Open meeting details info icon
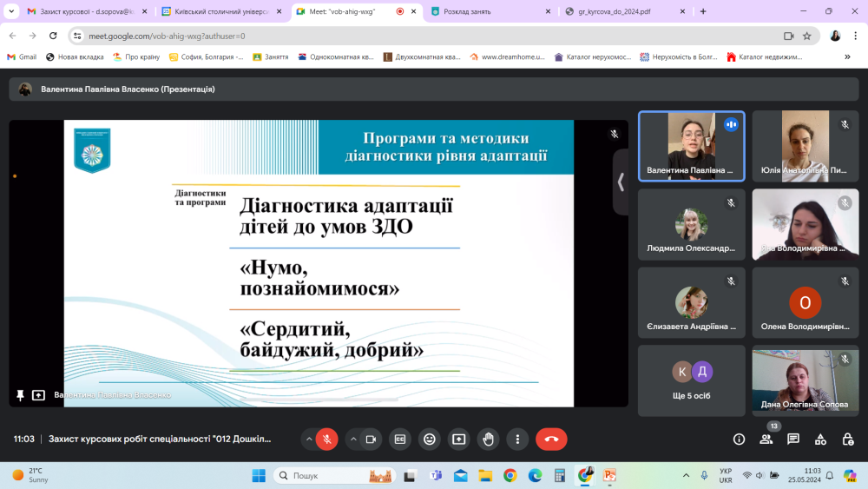 click(x=739, y=439)
